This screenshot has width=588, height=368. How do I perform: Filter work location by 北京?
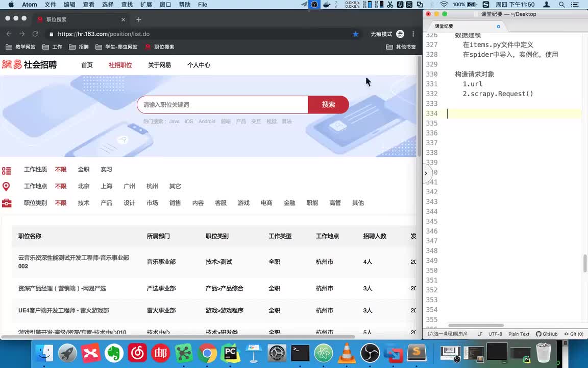pyautogui.click(x=83, y=186)
